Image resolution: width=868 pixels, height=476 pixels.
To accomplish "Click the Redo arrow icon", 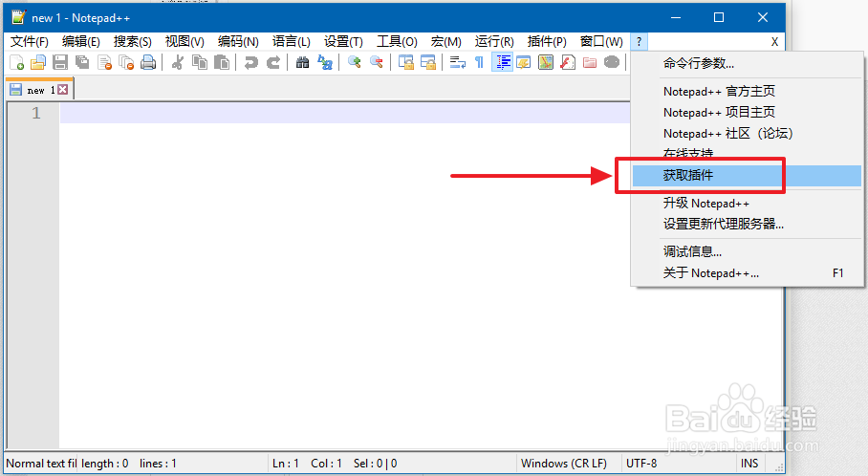I will click(x=272, y=62).
